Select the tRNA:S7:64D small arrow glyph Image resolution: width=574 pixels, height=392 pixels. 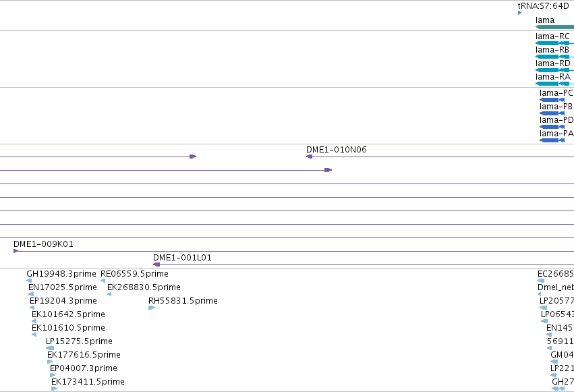[x=520, y=13]
